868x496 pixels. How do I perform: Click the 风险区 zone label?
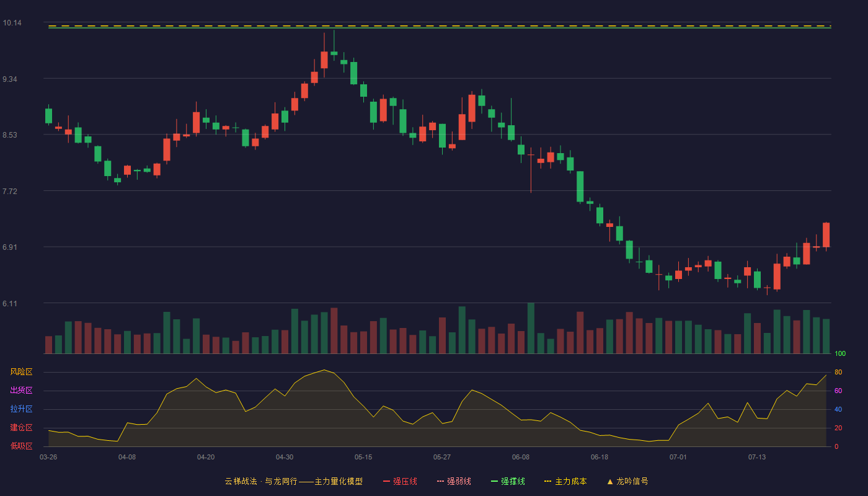(x=21, y=372)
